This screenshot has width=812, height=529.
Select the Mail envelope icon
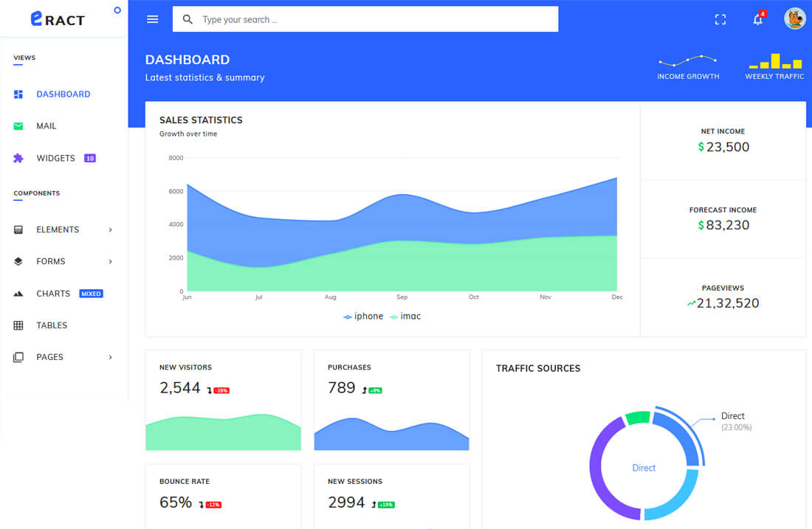coord(17,125)
